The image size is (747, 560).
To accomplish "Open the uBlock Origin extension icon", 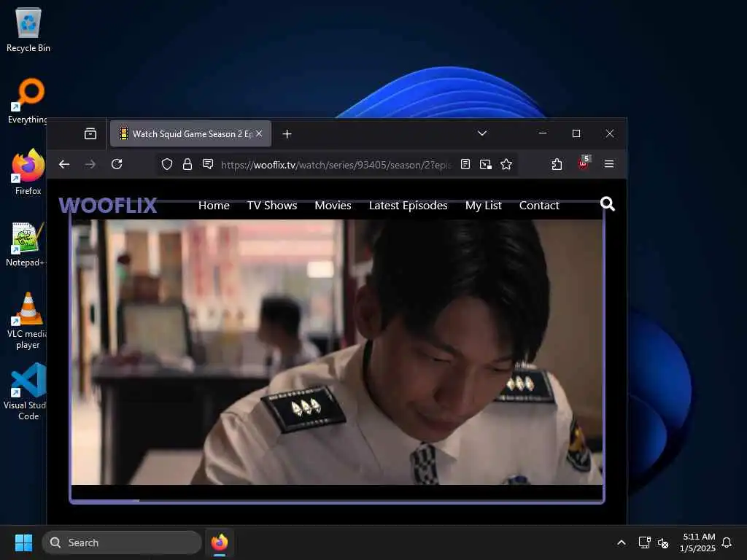I will pos(584,163).
